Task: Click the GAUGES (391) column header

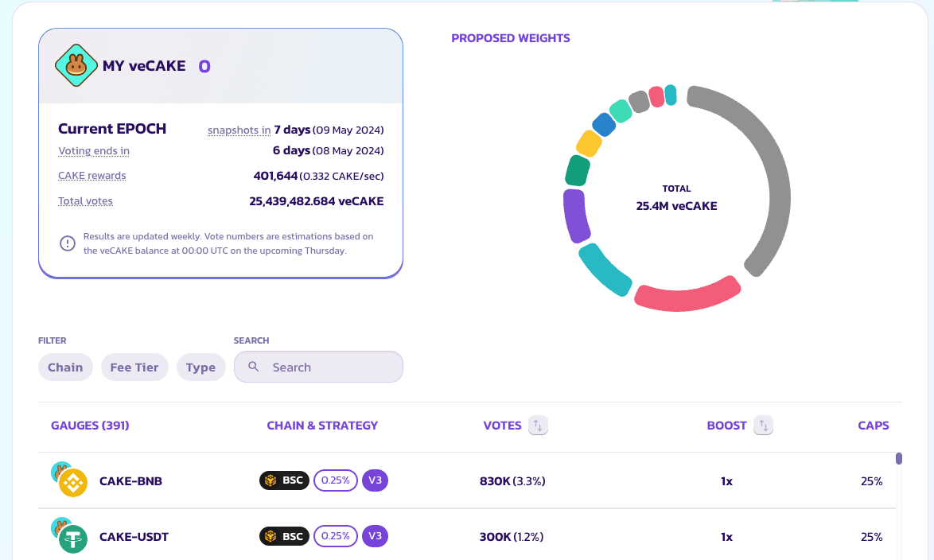Action: point(90,426)
